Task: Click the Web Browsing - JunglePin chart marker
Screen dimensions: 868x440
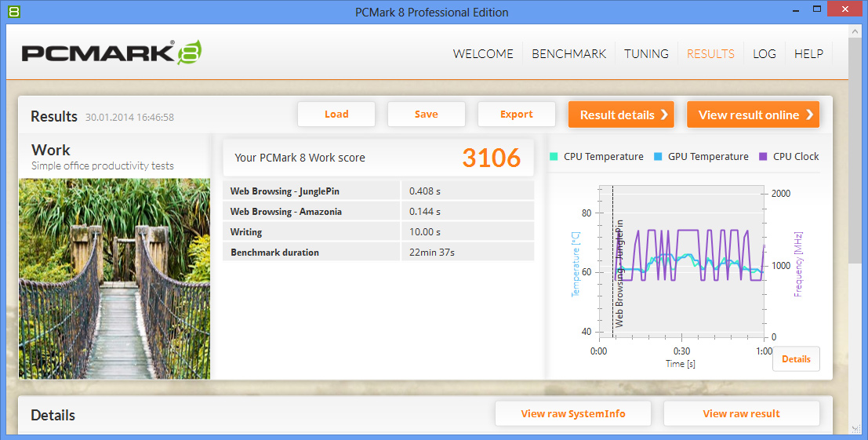Action: (619, 273)
